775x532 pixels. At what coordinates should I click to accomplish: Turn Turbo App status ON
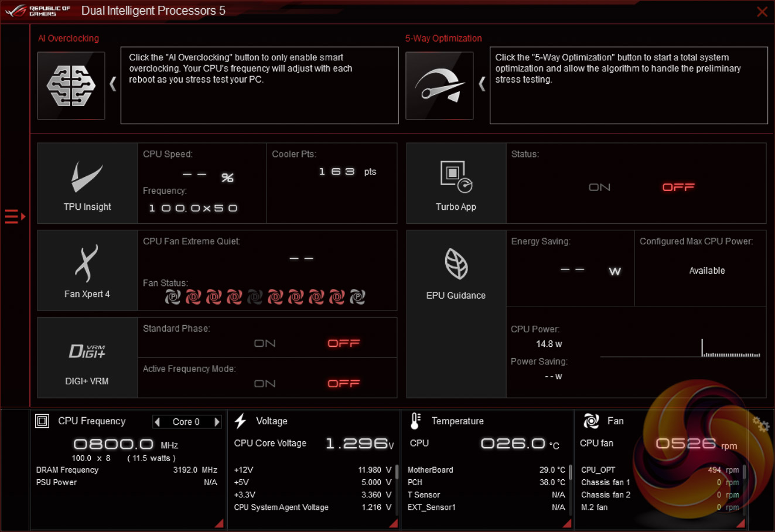click(x=599, y=187)
